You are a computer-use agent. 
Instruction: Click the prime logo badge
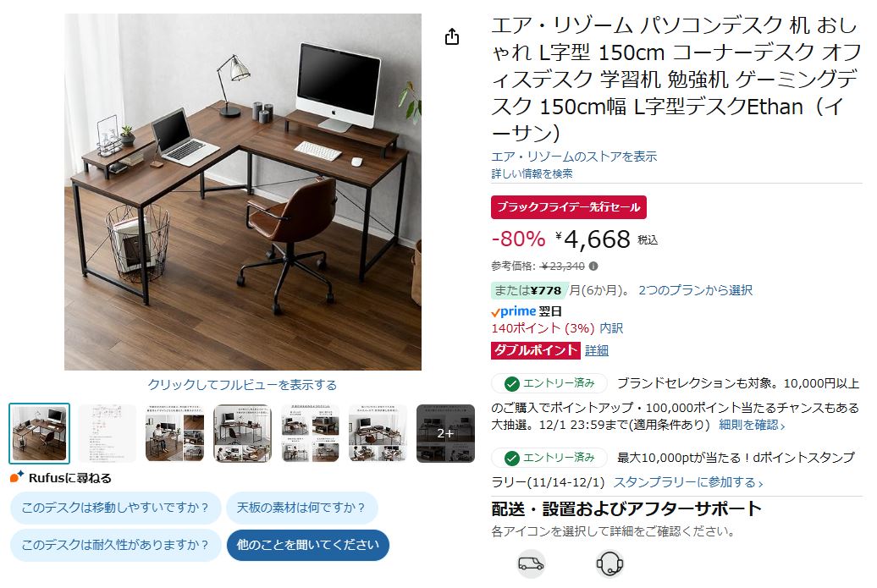[x=514, y=310]
